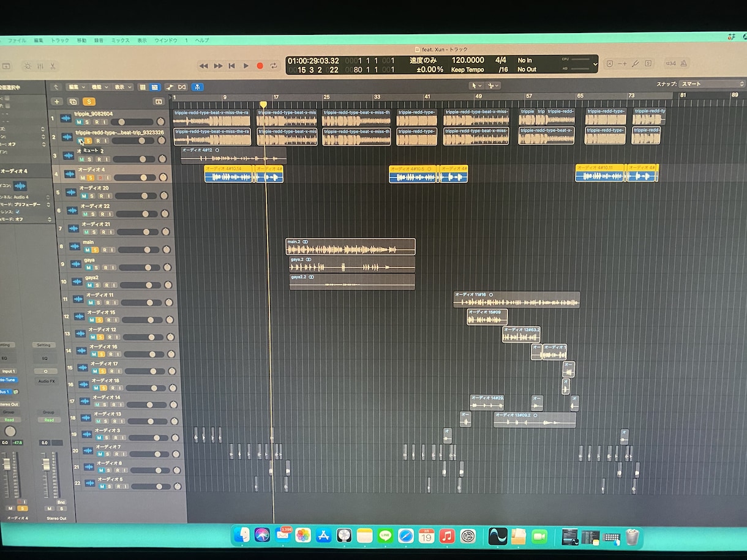Open Smart Controls dial icon in toolbar

coord(27,66)
